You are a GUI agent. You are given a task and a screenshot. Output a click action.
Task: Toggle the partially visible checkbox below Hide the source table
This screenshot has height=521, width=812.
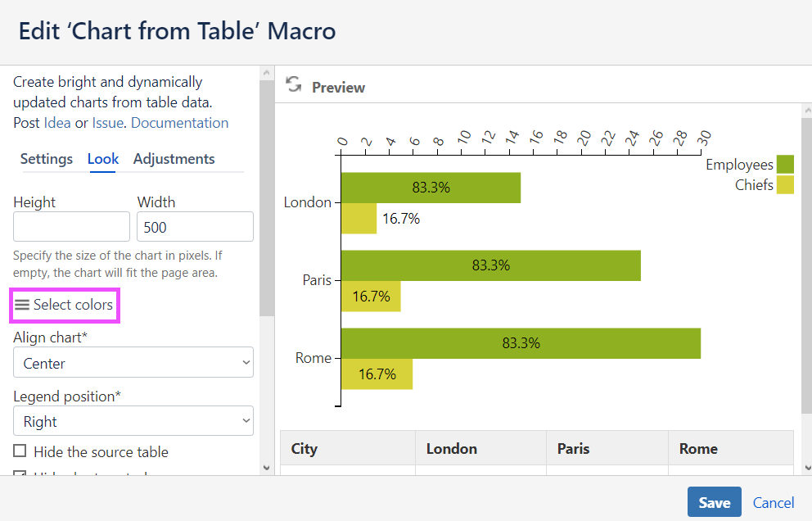click(20, 473)
